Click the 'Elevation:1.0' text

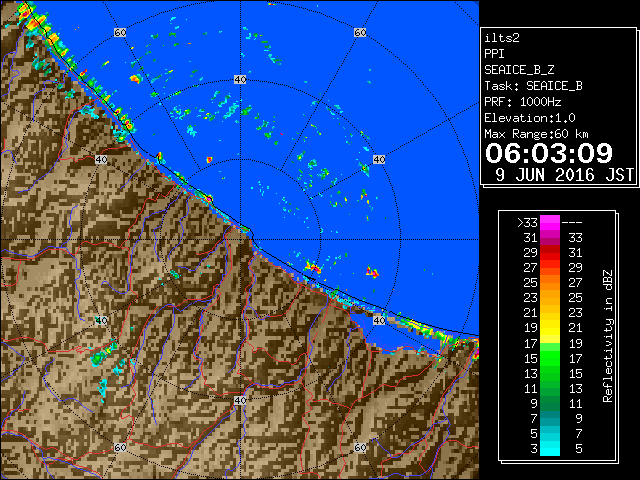(x=530, y=118)
